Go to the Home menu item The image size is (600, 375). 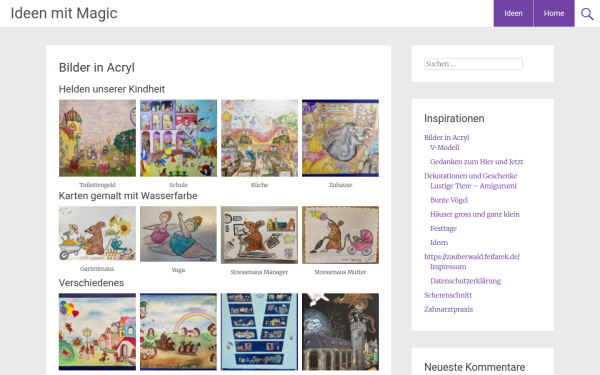point(554,13)
